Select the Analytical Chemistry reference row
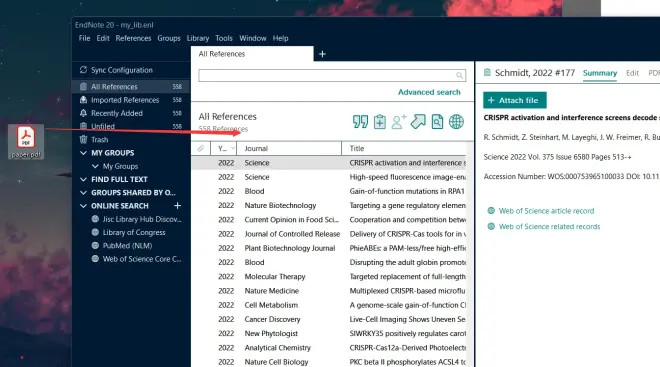 pos(329,348)
